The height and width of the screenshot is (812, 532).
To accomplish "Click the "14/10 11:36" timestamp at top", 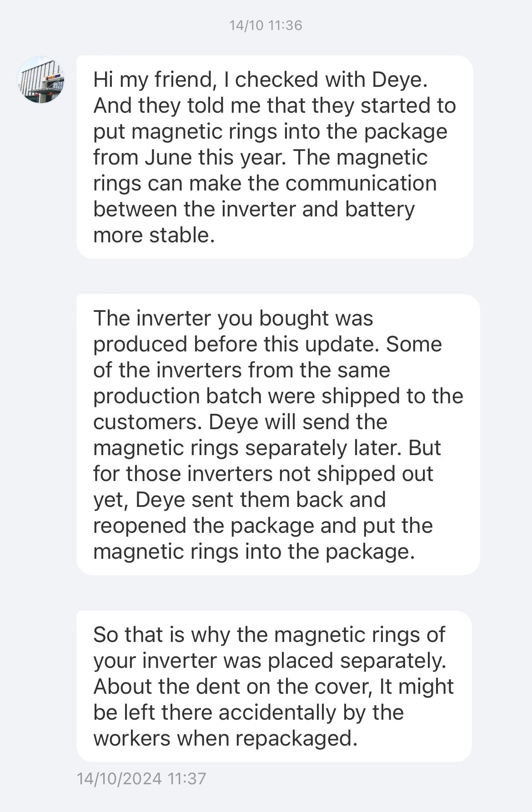I will pos(266,25).
